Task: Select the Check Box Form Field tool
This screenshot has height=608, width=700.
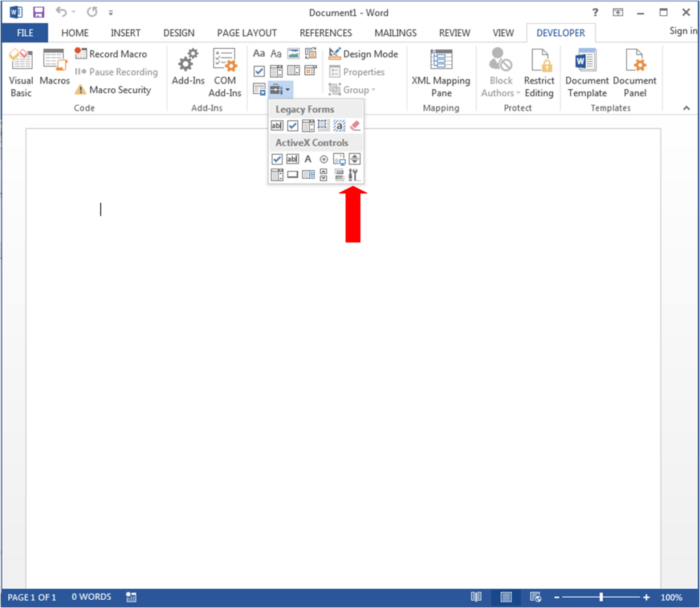Action: point(293,125)
